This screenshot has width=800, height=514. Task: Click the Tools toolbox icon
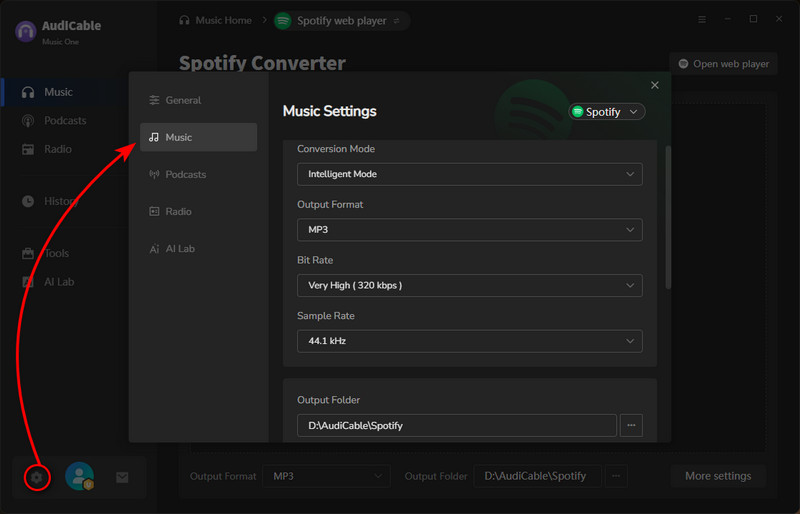click(x=28, y=253)
